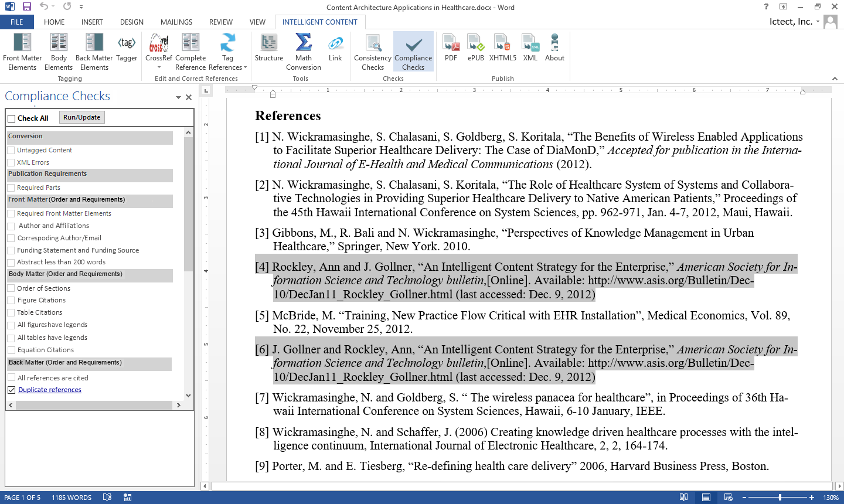Undo the last action via toolbar arrow

(44, 6)
